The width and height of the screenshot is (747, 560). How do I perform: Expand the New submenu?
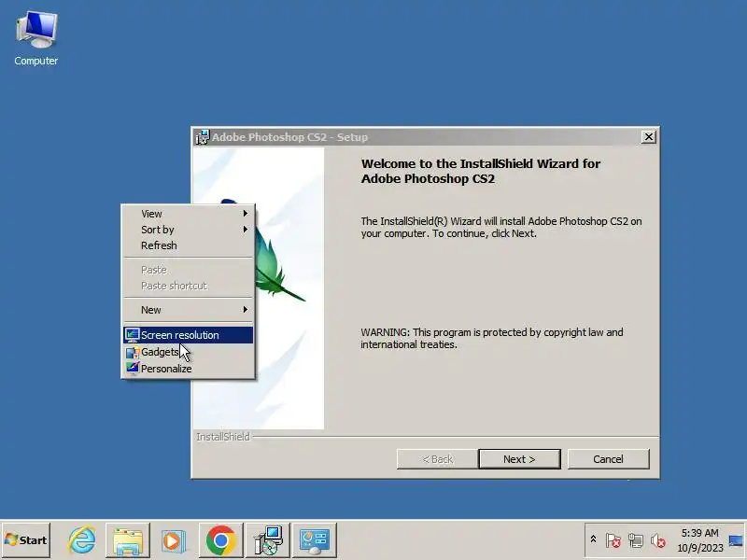point(189,310)
